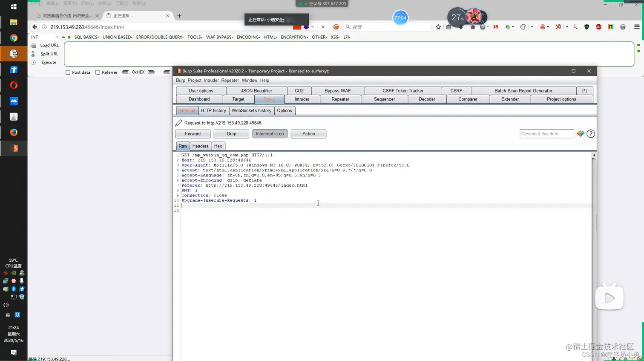644x361 pixels.
Task: Switch to the Hex view tab
Action: 218,146
